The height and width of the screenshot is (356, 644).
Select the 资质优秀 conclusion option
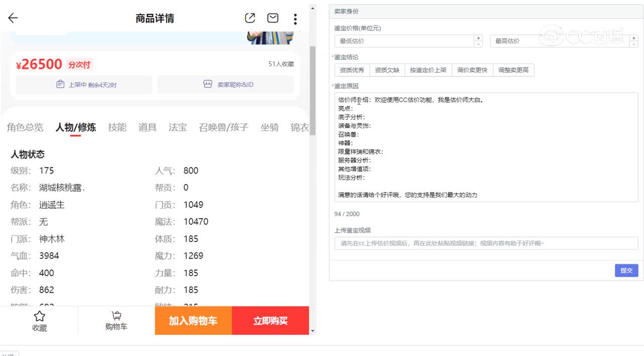pos(352,70)
